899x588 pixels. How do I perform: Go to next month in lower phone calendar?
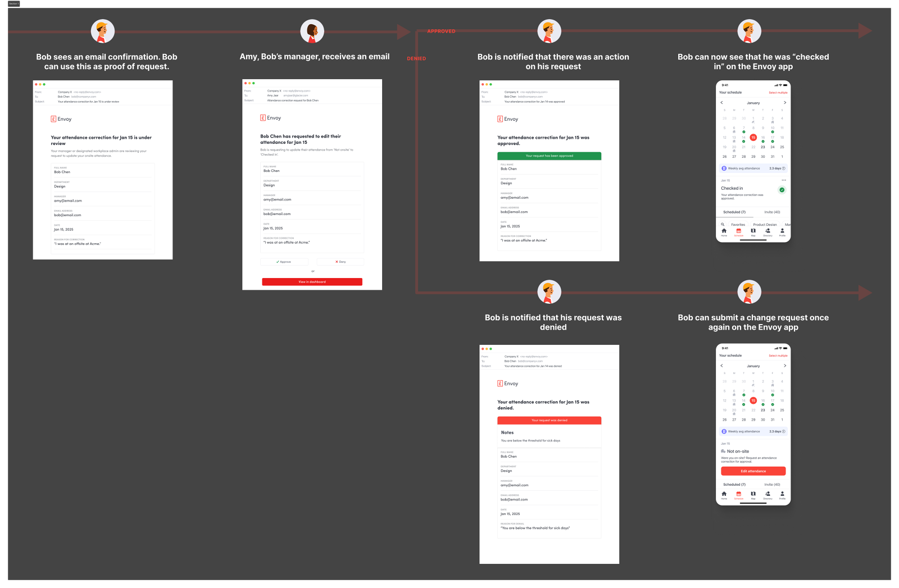pyautogui.click(x=785, y=366)
